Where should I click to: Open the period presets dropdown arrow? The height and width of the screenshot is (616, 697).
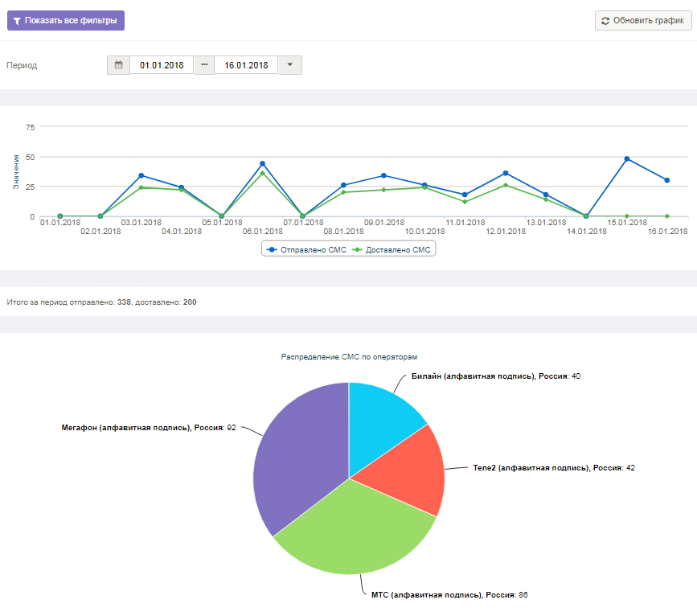(x=290, y=65)
